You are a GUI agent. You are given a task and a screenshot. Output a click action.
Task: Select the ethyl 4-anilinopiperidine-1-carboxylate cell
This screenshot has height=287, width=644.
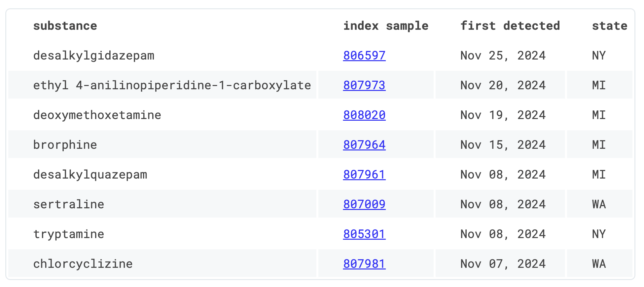pos(172,85)
